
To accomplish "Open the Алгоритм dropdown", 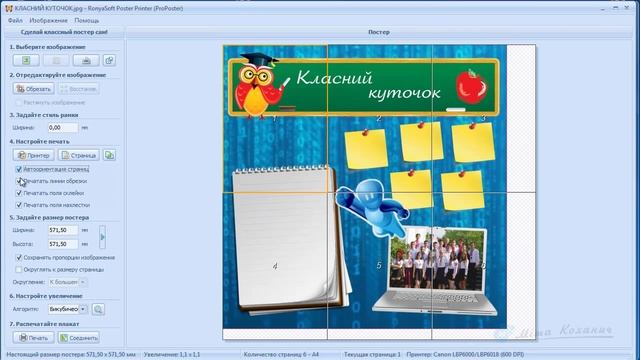I will pyautogui.click(x=82, y=309).
